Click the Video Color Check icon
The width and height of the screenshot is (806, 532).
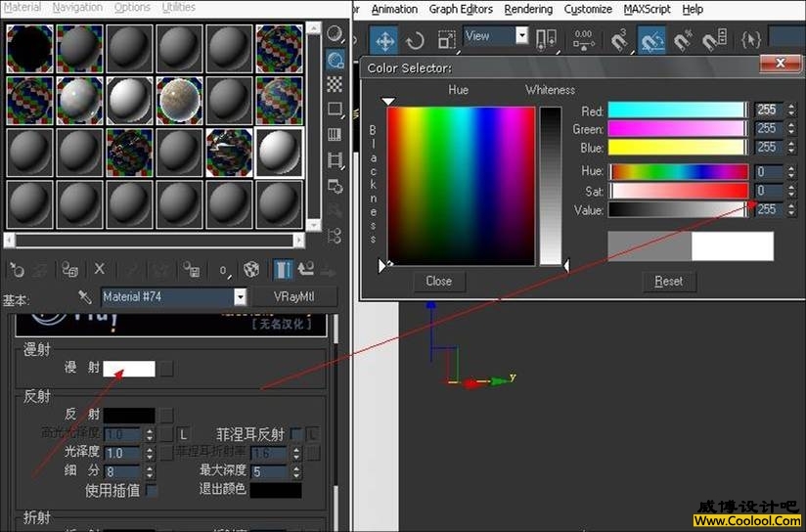335,135
